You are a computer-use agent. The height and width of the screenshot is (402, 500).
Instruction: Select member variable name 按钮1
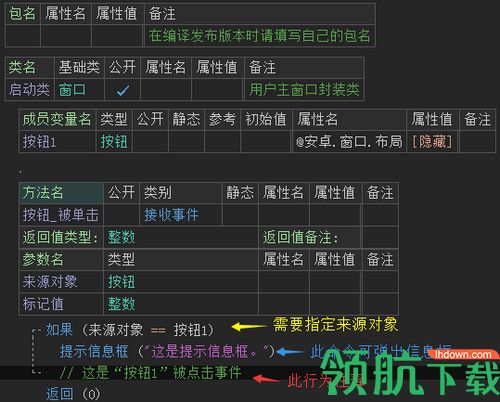[39, 142]
